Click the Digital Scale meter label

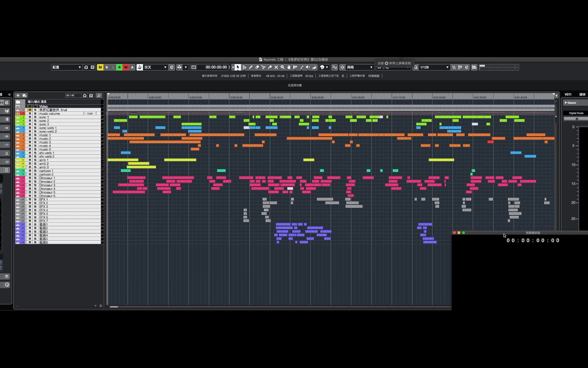(x=576, y=113)
